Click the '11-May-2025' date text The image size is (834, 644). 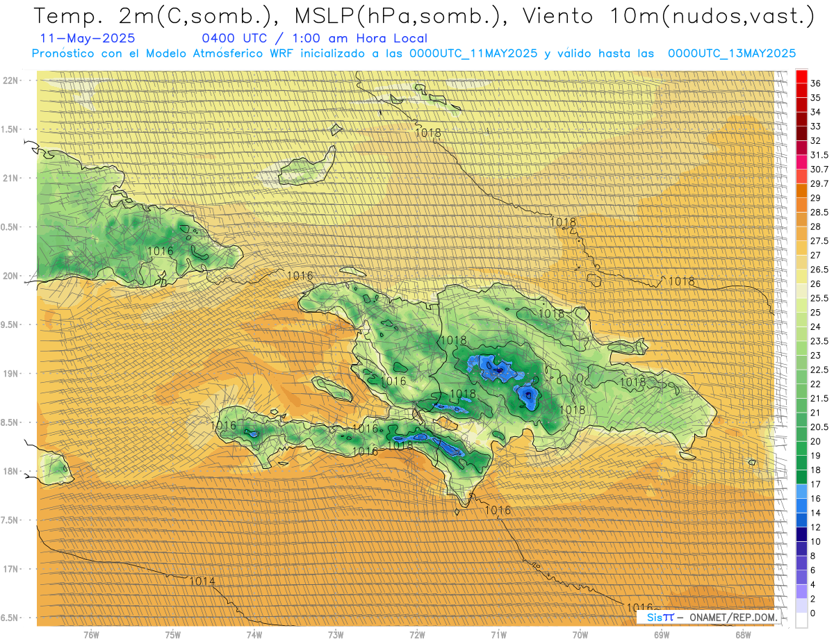point(88,39)
